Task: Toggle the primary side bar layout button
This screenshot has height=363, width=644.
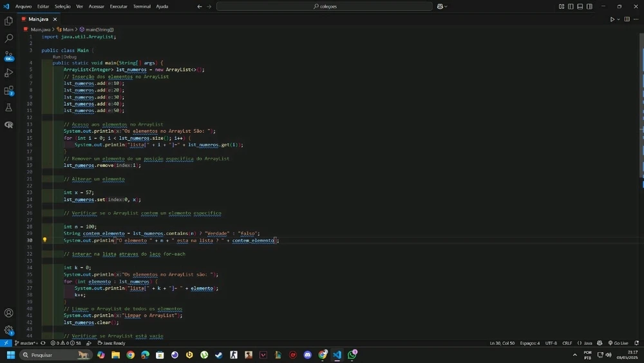Action: click(x=571, y=6)
